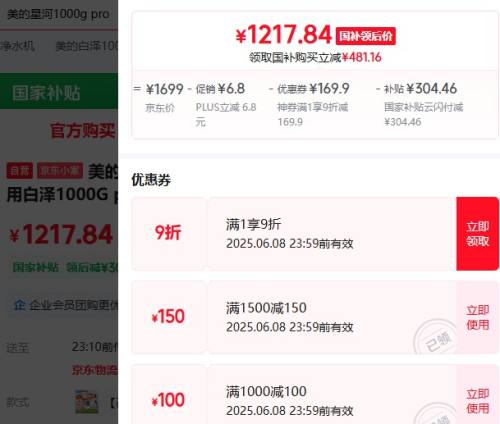Viewport: 500px width, 424px height.
Task: Open the 美的白泽 tab
Action: (x=86, y=46)
